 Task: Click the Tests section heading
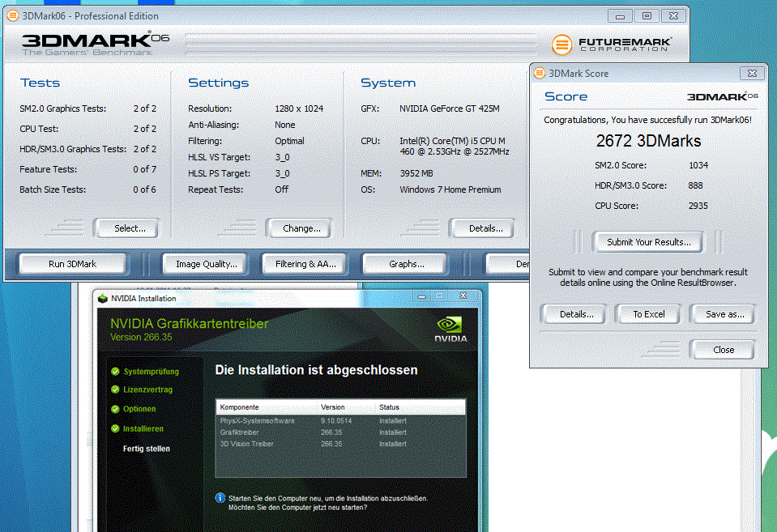click(x=40, y=83)
